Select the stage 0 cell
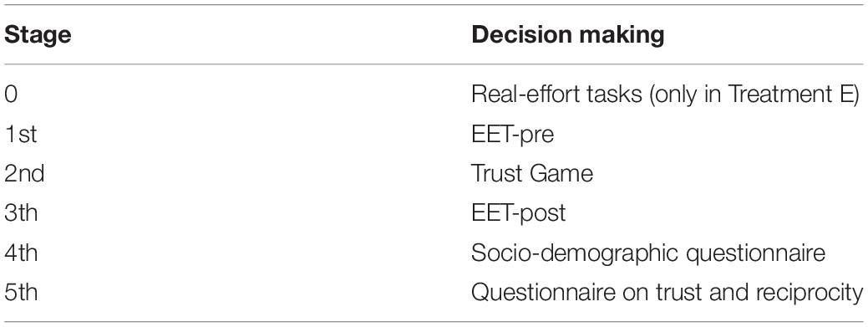This screenshot has width=868, height=327. pyautogui.click(x=11, y=95)
